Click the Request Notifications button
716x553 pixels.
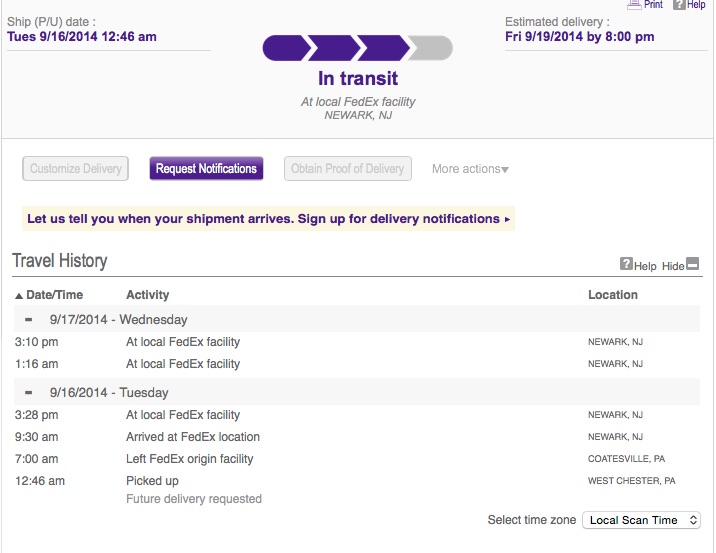[x=206, y=169]
